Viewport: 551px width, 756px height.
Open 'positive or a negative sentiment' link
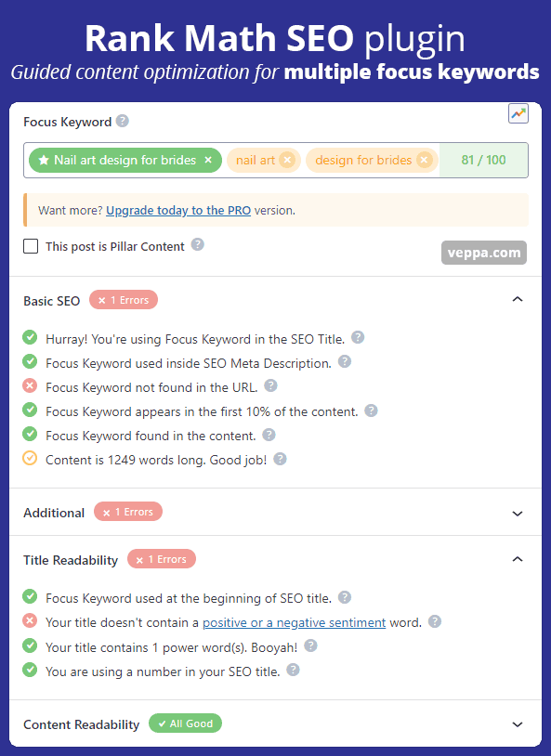(294, 623)
